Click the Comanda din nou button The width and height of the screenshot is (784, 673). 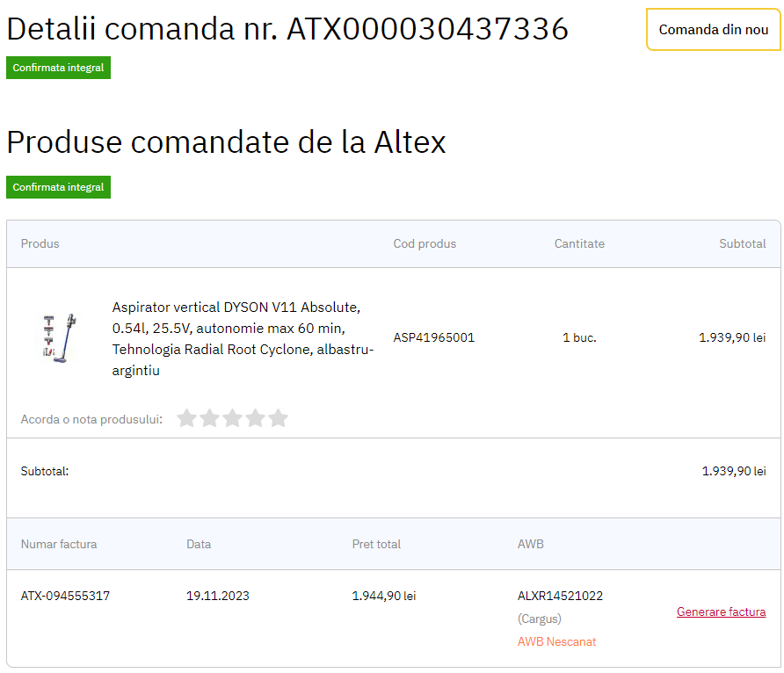click(x=713, y=30)
